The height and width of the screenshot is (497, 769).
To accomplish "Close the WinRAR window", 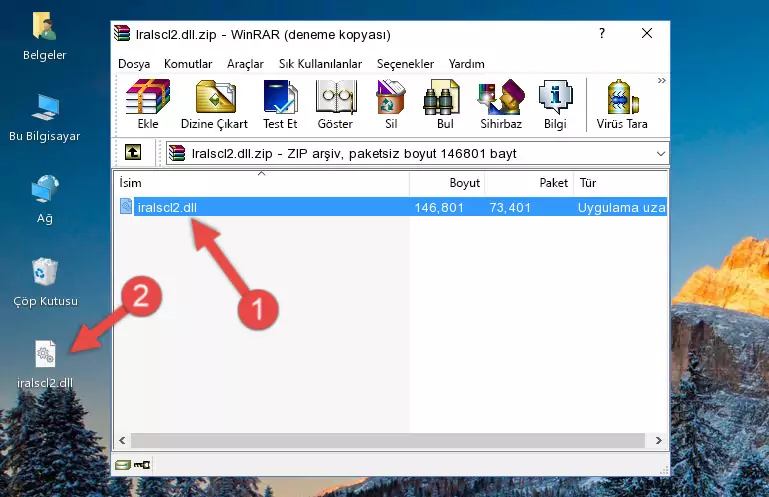I will coord(647,33).
